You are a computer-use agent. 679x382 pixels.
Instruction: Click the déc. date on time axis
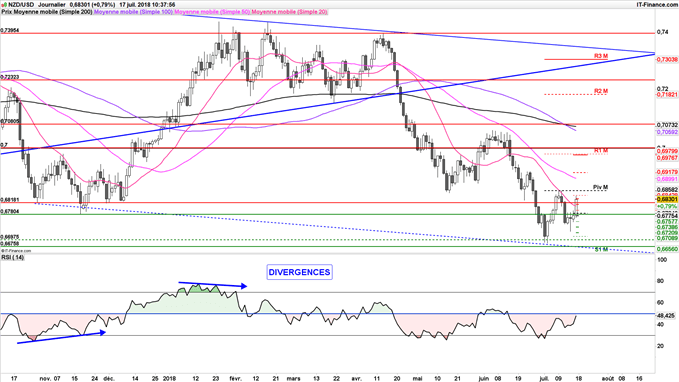click(109, 379)
